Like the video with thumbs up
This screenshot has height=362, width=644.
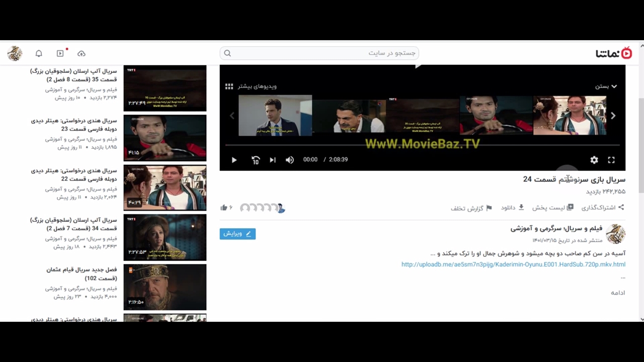point(224,208)
